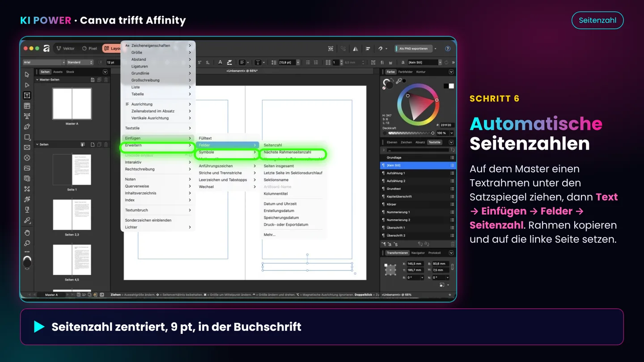Collapse the Master-Seiten section

pos(37,80)
